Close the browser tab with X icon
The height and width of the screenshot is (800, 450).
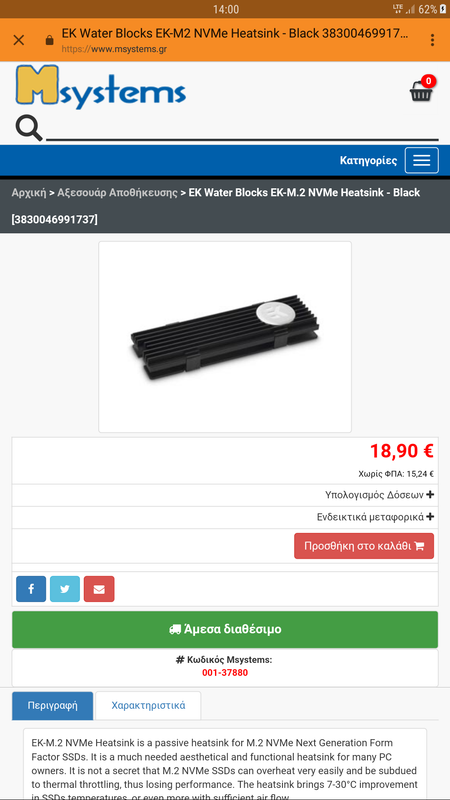coord(19,40)
